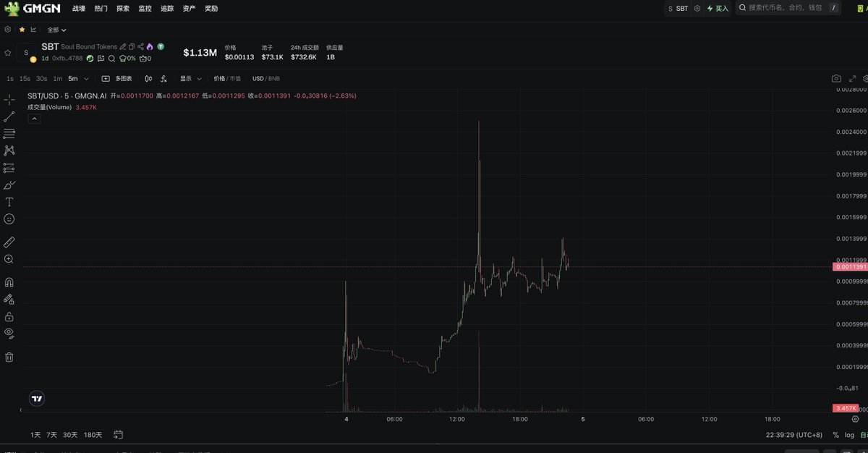Image resolution: width=868 pixels, height=453 pixels.
Task: Select the trend line drawing tool
Action: pos(9,117)
